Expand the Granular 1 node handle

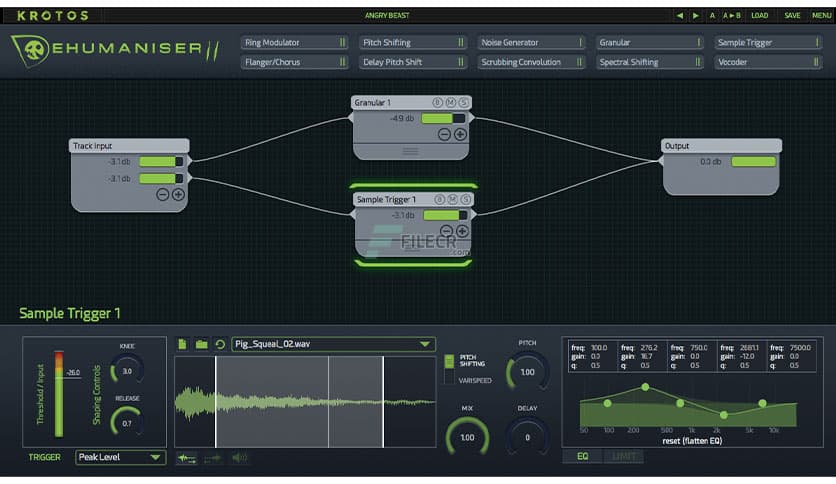tap(410, 151)
